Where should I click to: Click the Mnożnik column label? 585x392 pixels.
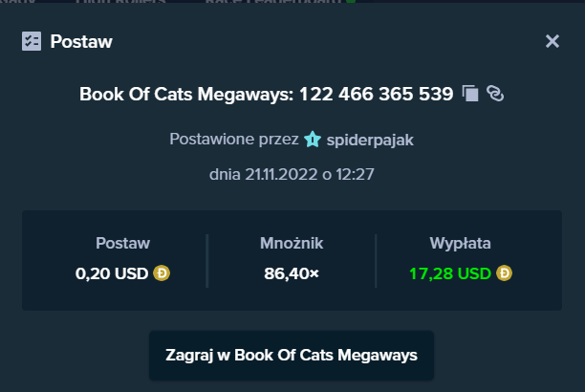pyautogui.click(x=292, y=244)
